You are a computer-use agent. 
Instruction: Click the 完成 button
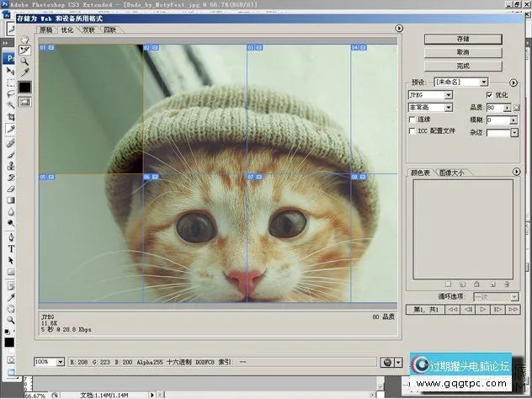point(463,66)
